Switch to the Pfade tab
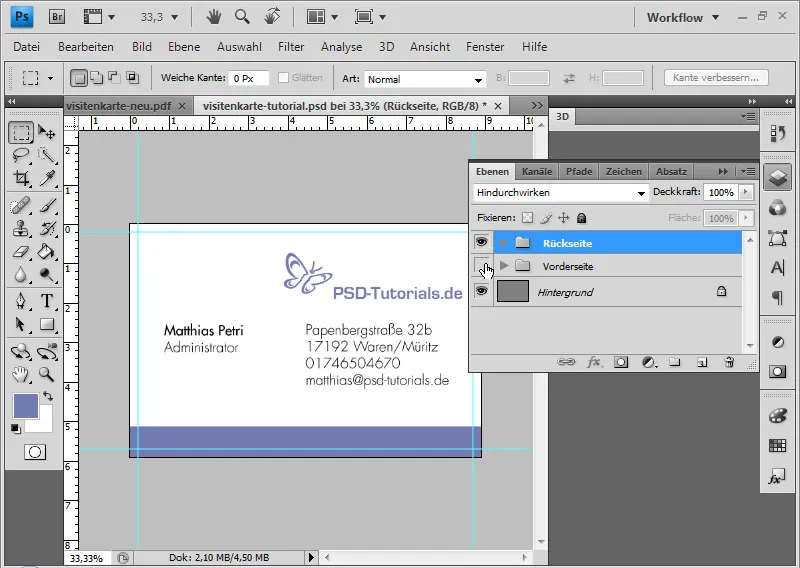Image resolution: width=800 pixels, height=568 pixels. point(579,171)
